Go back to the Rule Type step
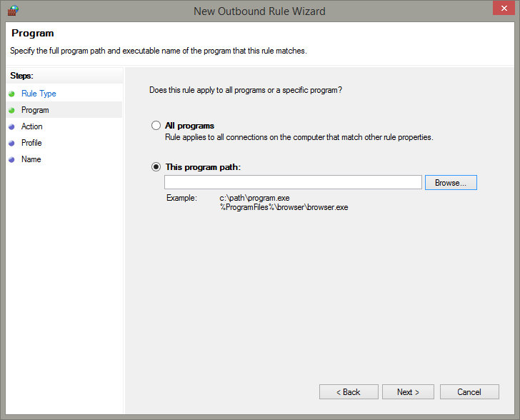This screenshot has height=420, width=520. point(39,94)
